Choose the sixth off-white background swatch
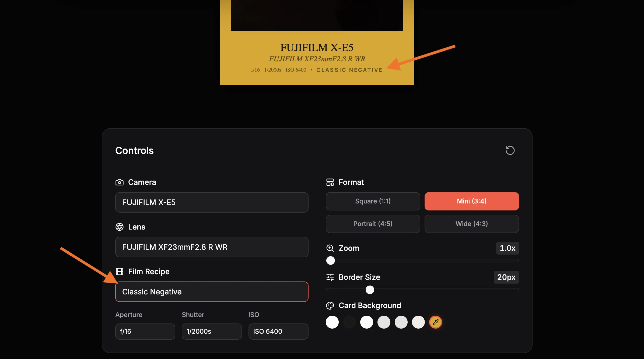 (x=418, y=322)
